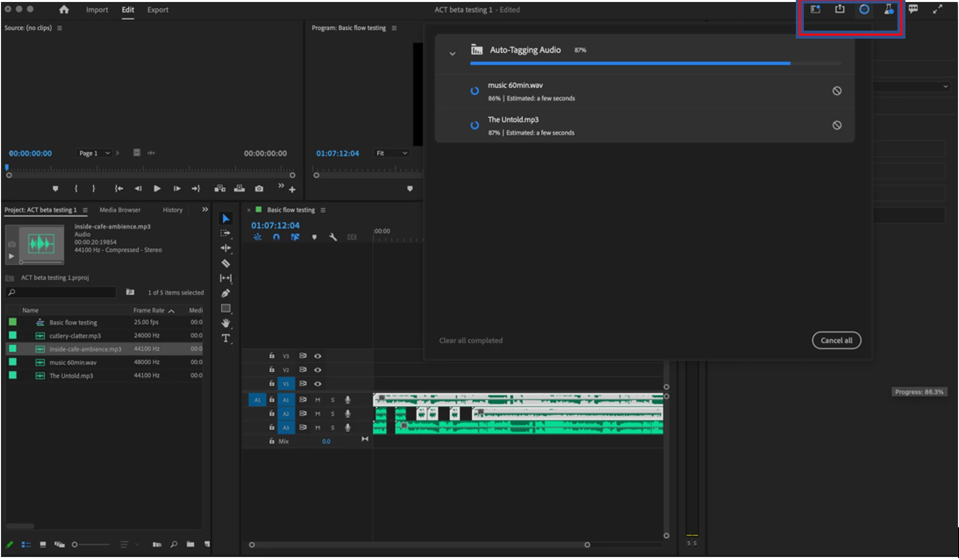Click the progress dashboard circle icon
Image resolution: width=959 pixels, height=560 pixels.
(864, 9)
